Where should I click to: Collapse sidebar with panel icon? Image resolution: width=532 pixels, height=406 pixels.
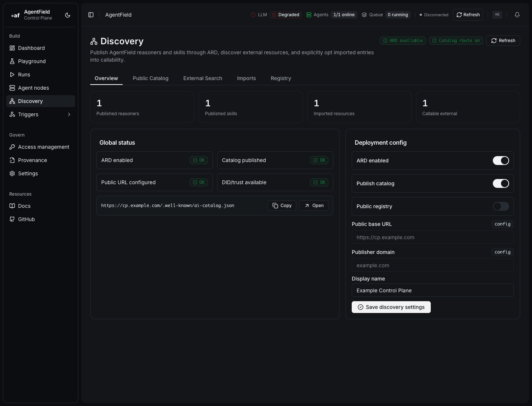click(x=91, y=15)
